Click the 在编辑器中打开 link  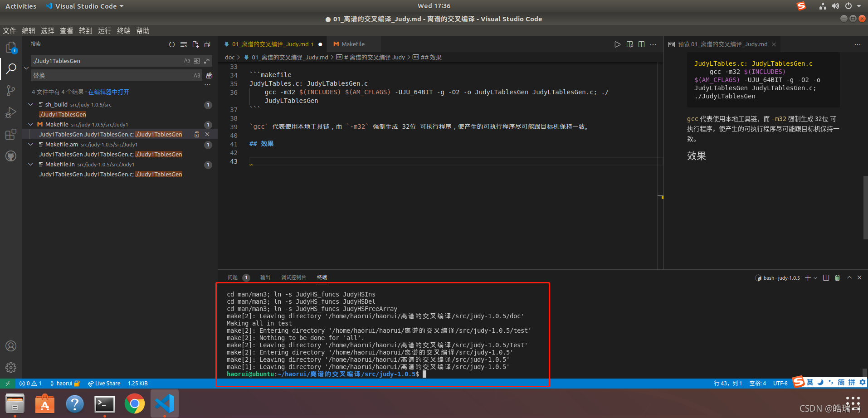click(x=109, y=92)
